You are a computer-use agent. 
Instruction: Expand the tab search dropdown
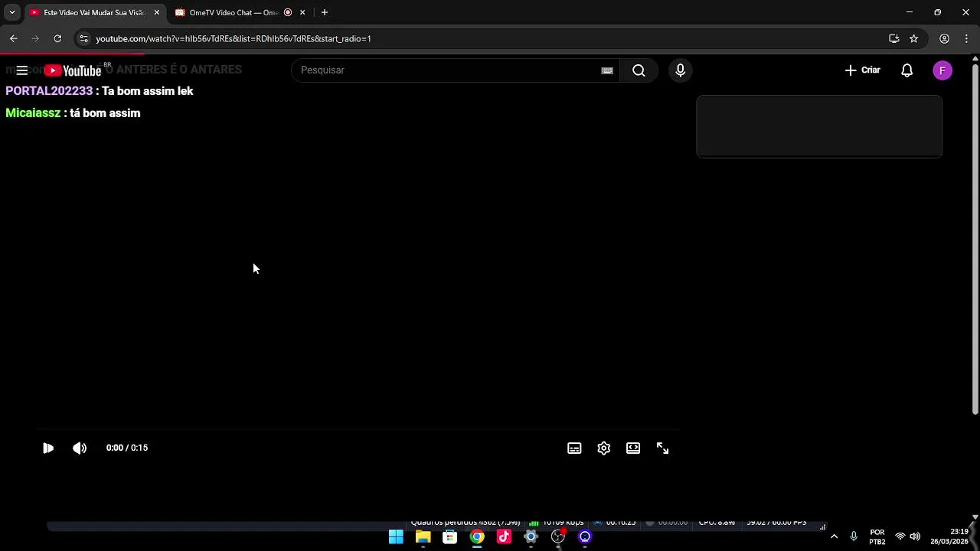click(11, 12)
